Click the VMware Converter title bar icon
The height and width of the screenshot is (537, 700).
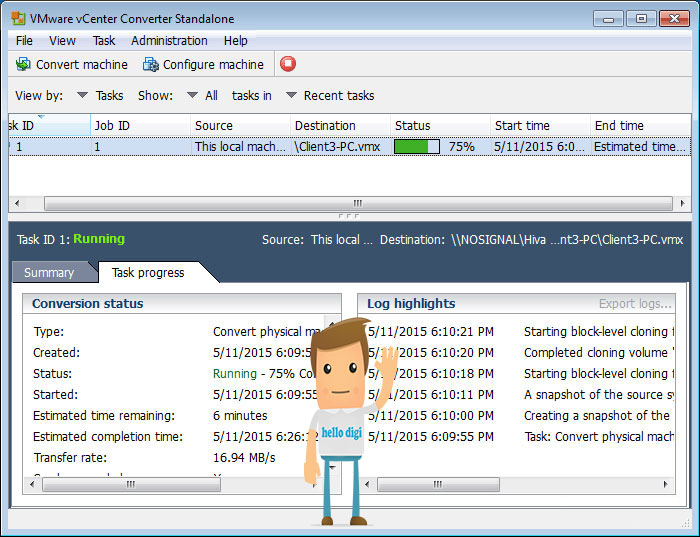click(18, 18)
